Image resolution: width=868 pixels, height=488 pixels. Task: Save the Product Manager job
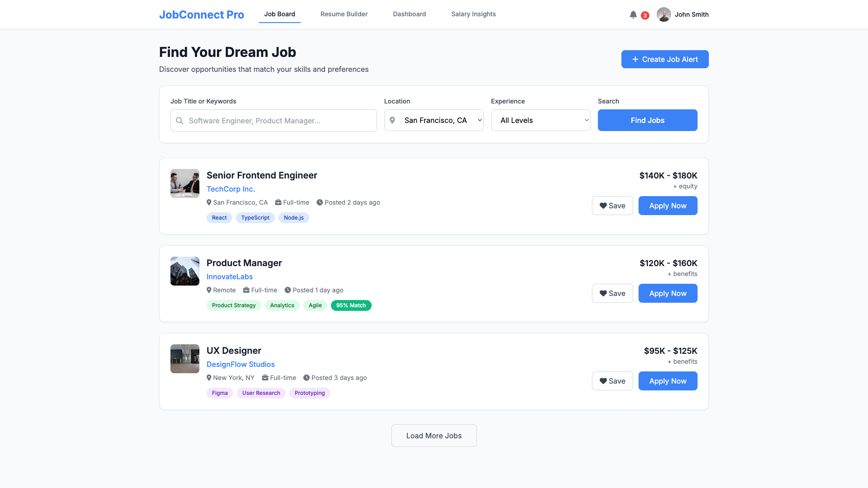(x=612, y=293)
